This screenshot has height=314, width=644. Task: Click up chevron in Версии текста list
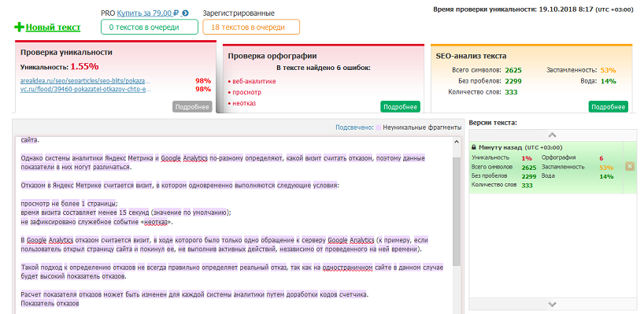click(553, 135)
